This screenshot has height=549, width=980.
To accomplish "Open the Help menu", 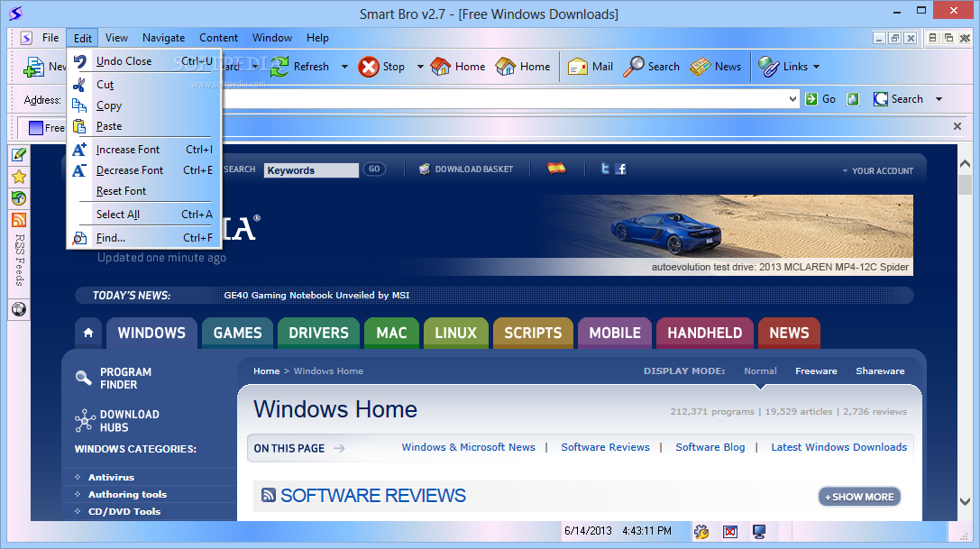I will pos(317,38).
